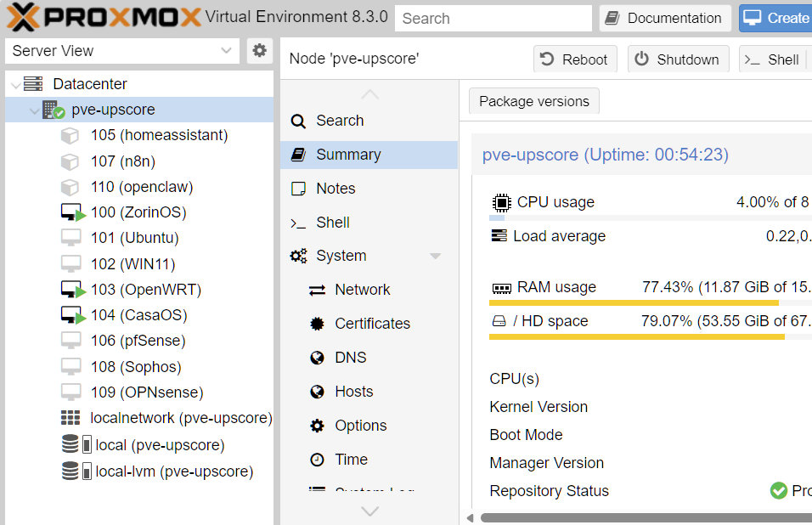Click the Package versions button
The width and height of the screenshot is (812, 525).
click(x=533, y=101)
